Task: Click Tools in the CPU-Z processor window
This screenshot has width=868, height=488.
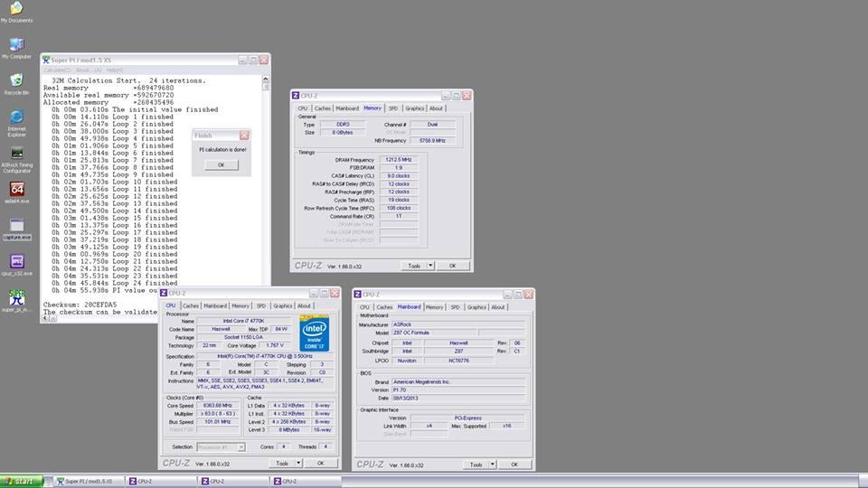Action: pyautogui.click(x=282, y=463)
